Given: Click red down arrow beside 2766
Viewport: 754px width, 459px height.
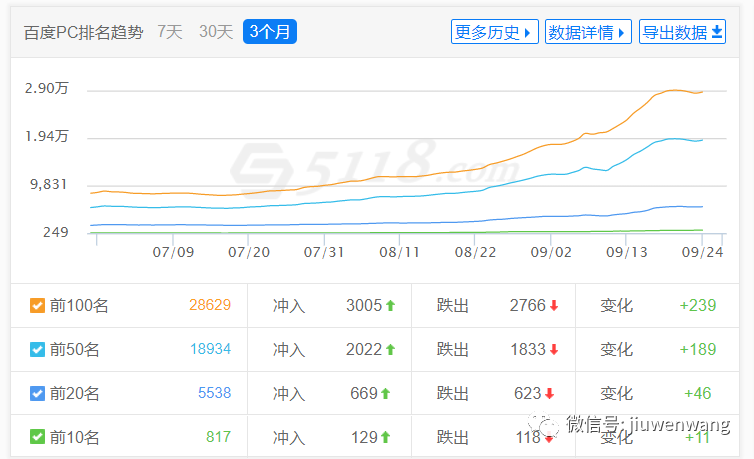Looking at the screenshot, I should coord(553,305).
